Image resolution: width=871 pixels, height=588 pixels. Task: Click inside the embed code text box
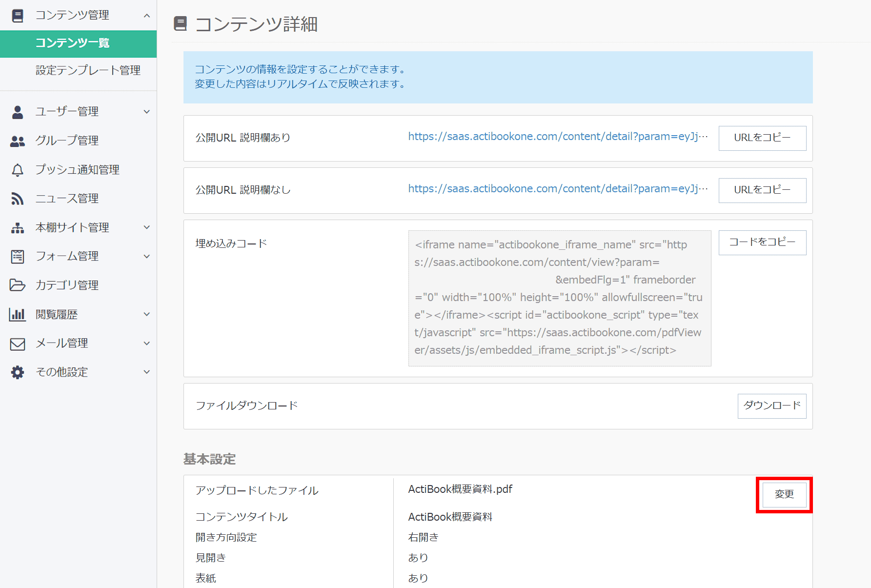(x=559, y=298)
